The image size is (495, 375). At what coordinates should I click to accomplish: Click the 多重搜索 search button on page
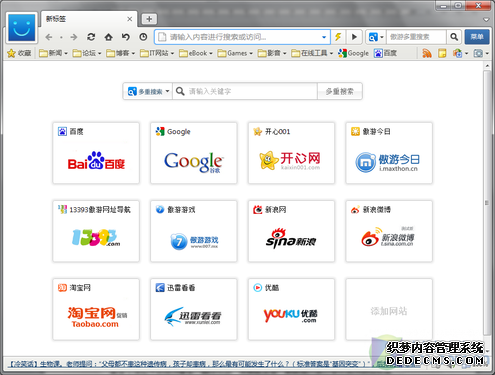tap(339, 91)
